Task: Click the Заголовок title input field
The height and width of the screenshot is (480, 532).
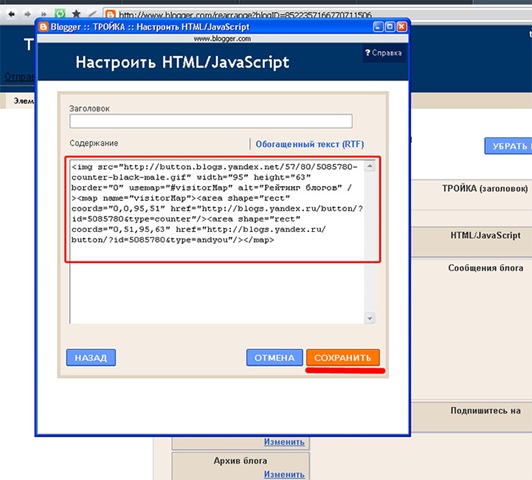Action: 211,121
